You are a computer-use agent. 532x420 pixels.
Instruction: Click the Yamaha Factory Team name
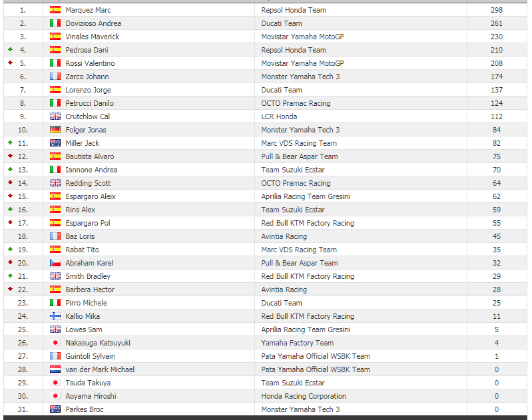298,343
